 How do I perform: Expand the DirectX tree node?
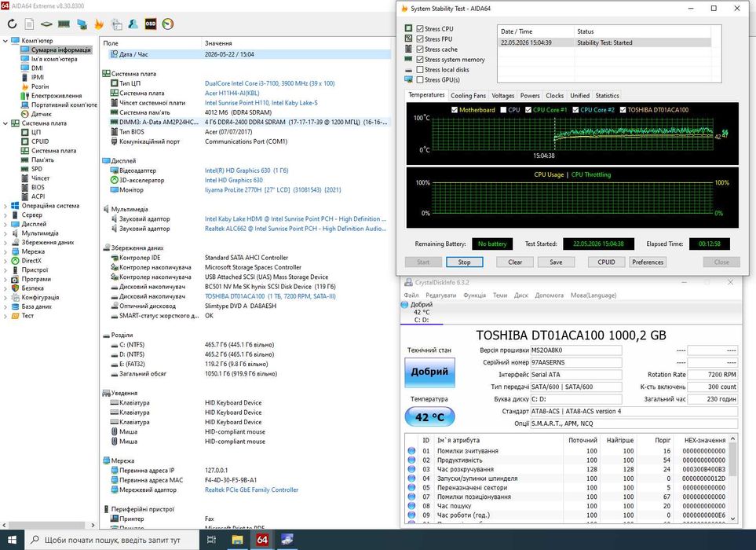5,261
